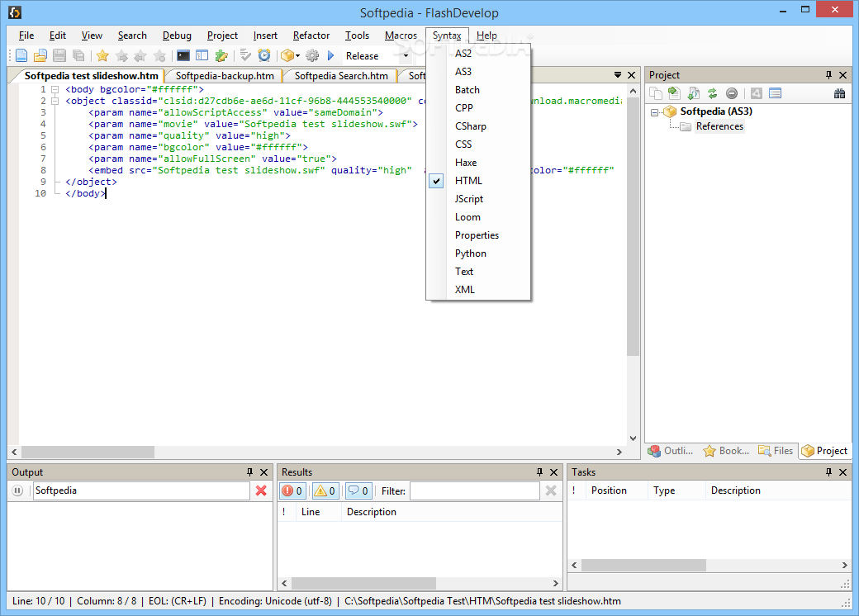Viewport: 859px width, 616px height.
Task: Click the binoculars find icon in Project panel
Action: click(x=839, y=93)
